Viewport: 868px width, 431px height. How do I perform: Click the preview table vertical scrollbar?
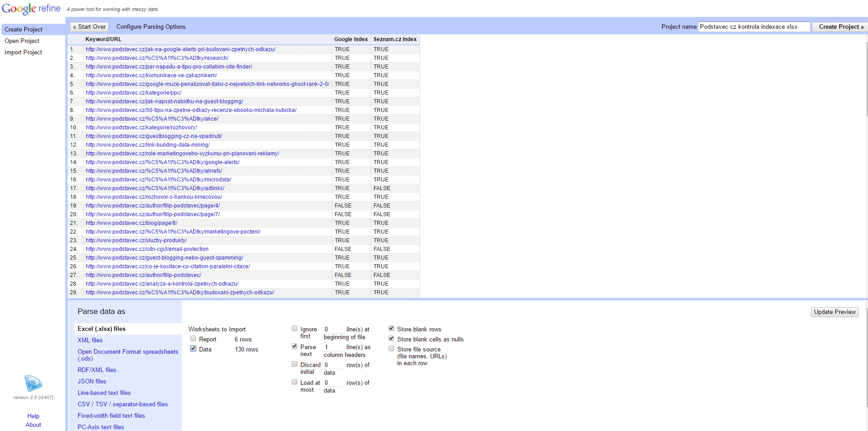[x=866, y=80]
